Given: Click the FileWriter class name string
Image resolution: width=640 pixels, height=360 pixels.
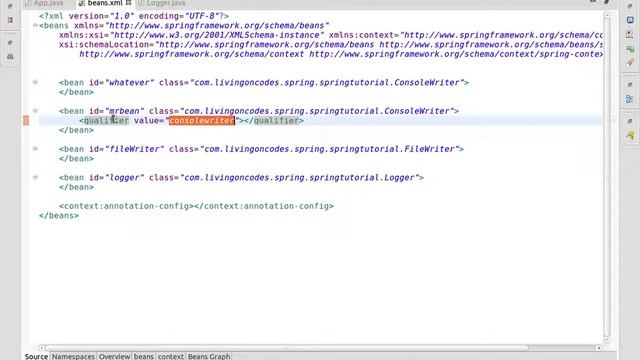Looking at the screenshot, I should click(x=332, y=149).
